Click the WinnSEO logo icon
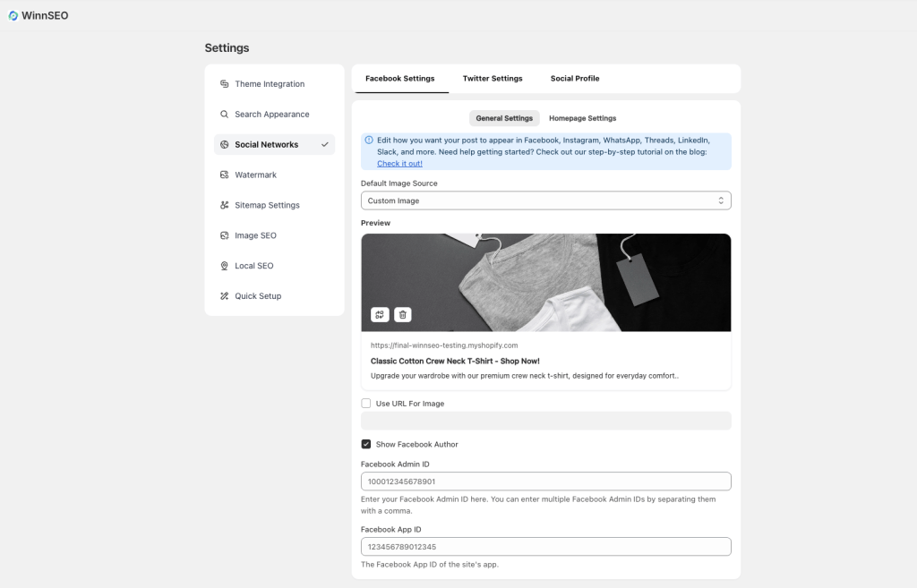Viewport: 917px width, 588px height. coord(13,16)
